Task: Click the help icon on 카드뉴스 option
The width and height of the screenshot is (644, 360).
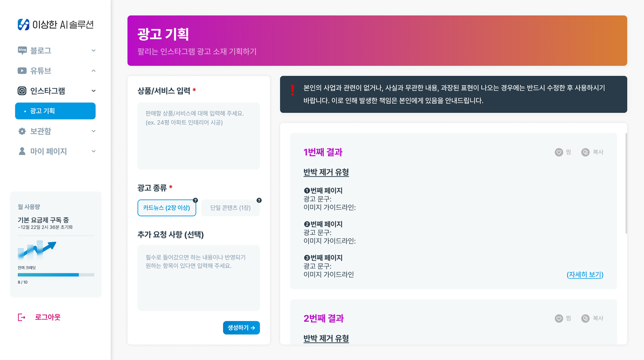Action: pyautogui.click(x=195, y=200)
